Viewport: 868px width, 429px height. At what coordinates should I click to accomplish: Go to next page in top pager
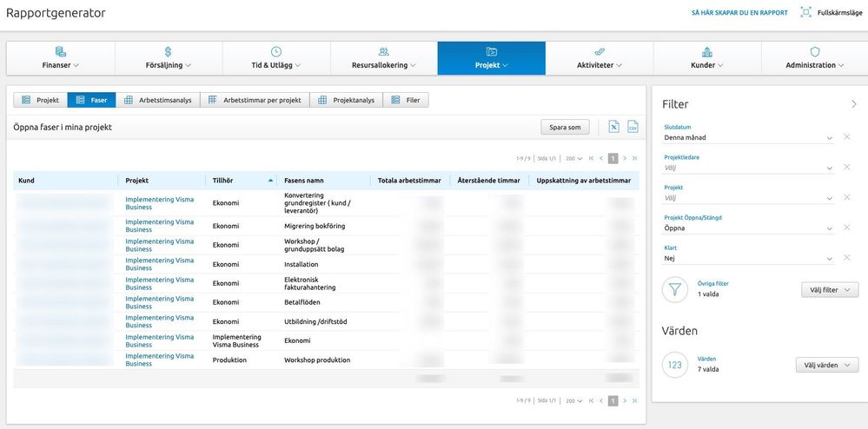(x=625, y=158)
